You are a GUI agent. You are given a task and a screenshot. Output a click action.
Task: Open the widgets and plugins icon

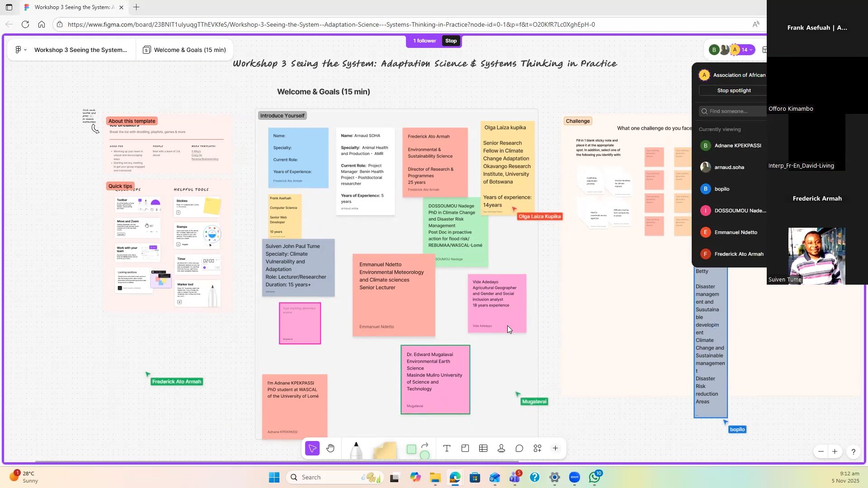[x=537, y=448]
